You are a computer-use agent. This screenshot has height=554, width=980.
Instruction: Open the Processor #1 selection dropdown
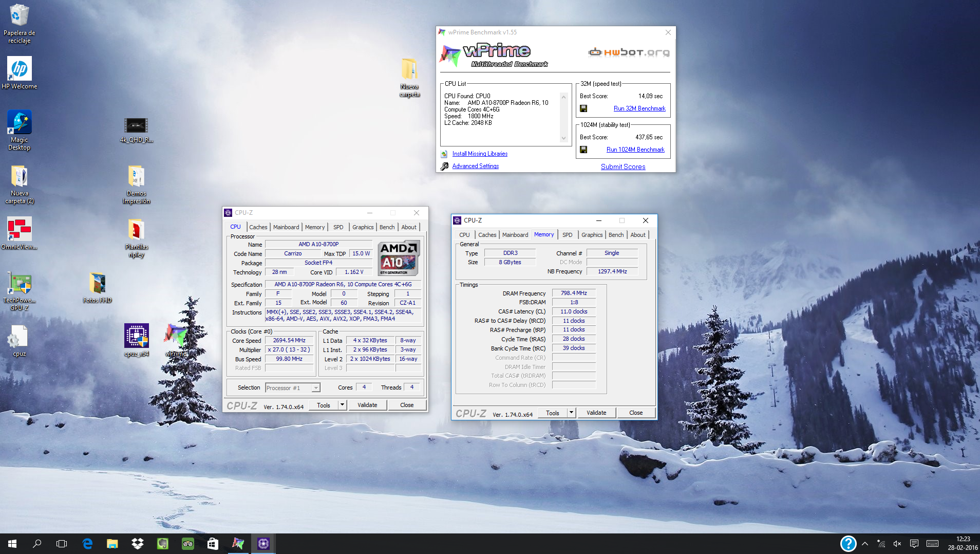(293, 388)
